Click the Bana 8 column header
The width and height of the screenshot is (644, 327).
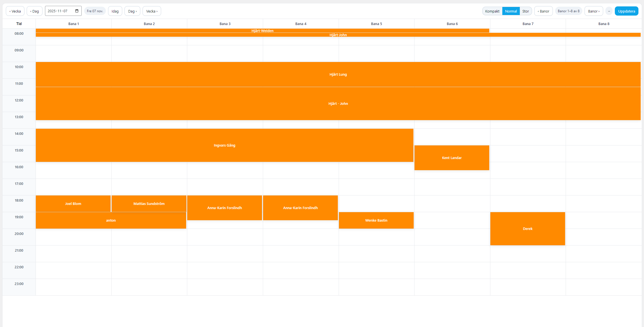(603, 24)
